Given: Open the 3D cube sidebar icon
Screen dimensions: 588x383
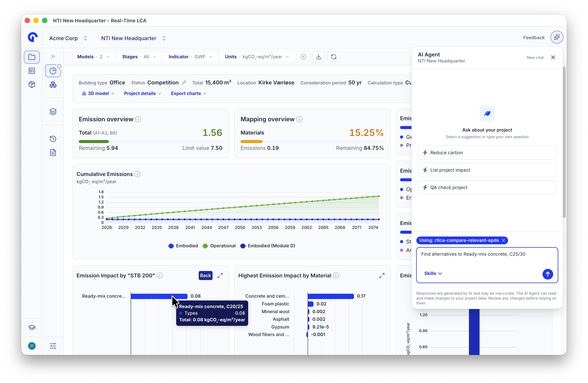Looking at the screenshot, I should coord(32,84).
